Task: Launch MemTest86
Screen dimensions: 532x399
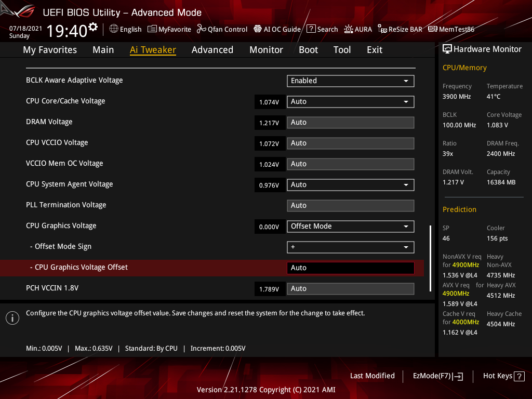Action: coord(451,29)
